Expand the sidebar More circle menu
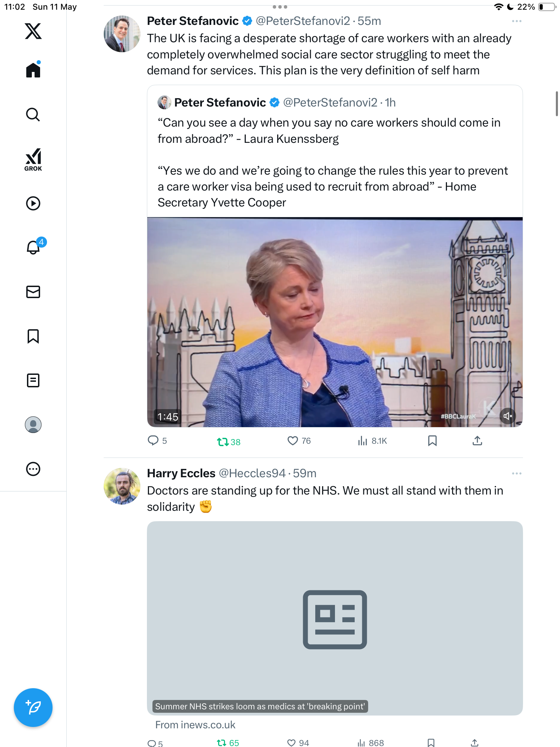This screenshot has height=747, width=560. pyautogui.click(x=33, y=469)
